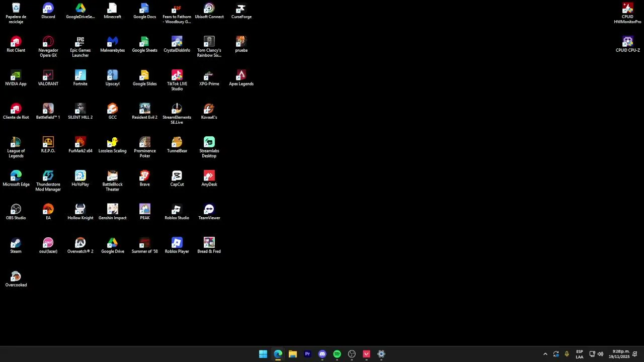Image resolution: width=644 pixels, height=362 pixels.
Task: Open the Discord desktop shortcut
Action: pos(48,12)
